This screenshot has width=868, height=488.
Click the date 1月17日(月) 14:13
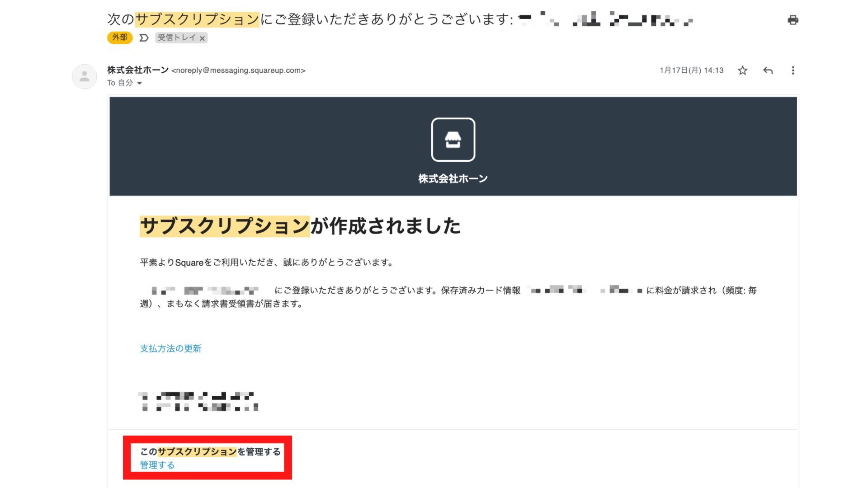(x=691, y=70)
